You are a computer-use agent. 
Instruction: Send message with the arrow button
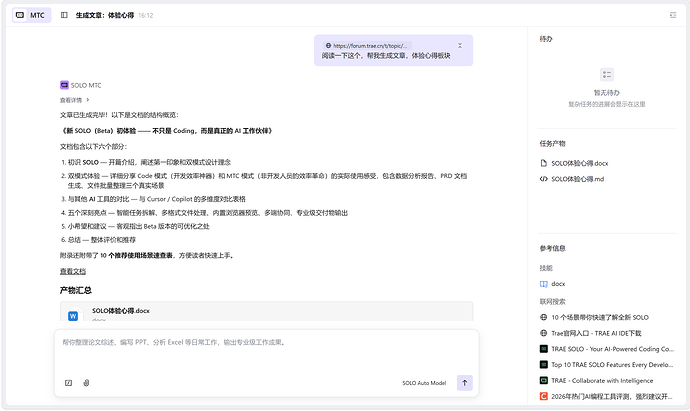tap(465, 383)
